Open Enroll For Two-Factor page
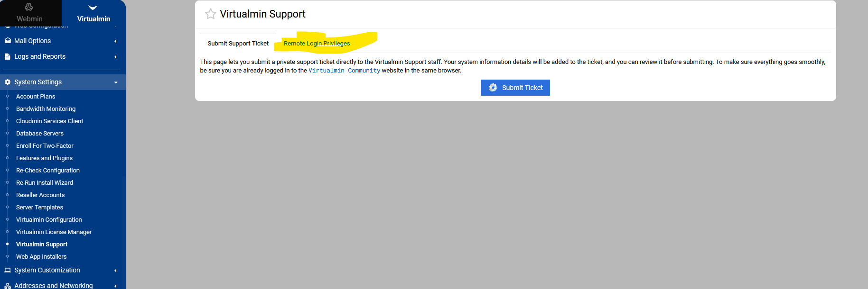This screenshot has width=868, height=289. coord(45,146)
